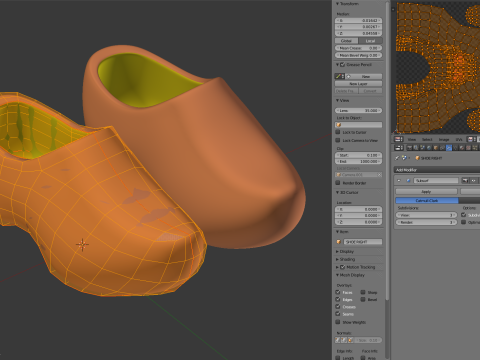The height and width of the screenshot is (360, 480).
Task: Open the Image menu in UV editor
Action: (444, 139)
